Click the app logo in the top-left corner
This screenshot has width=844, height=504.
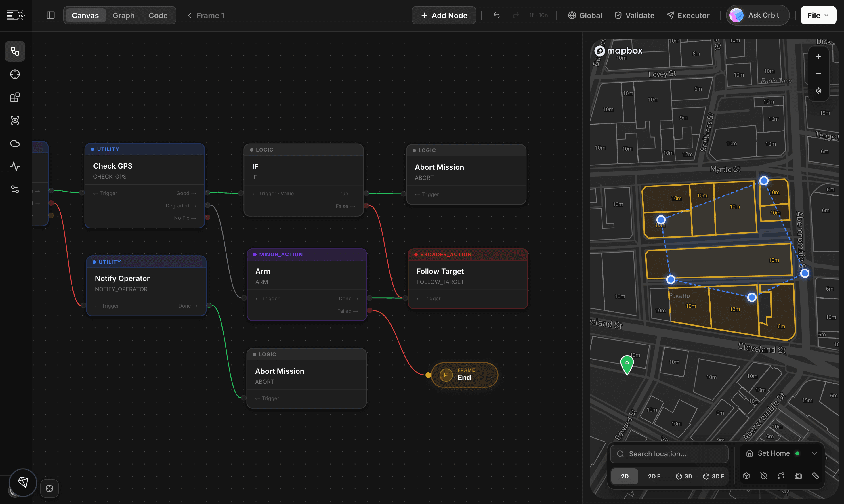[16, 15]
